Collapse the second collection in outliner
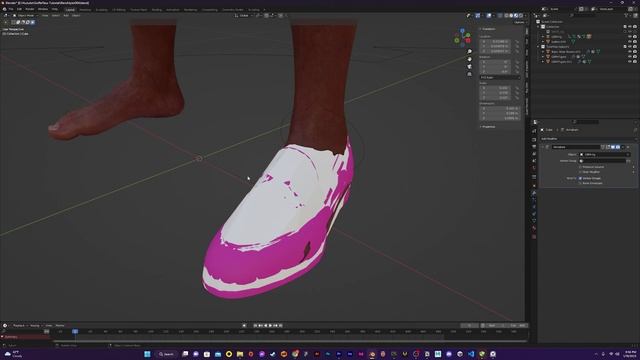This screenshot has width=640, height=360. coord(539,47)
